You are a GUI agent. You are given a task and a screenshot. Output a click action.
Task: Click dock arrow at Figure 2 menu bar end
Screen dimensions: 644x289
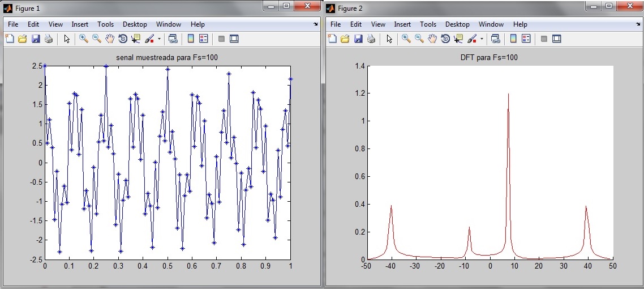coord(638,25)
